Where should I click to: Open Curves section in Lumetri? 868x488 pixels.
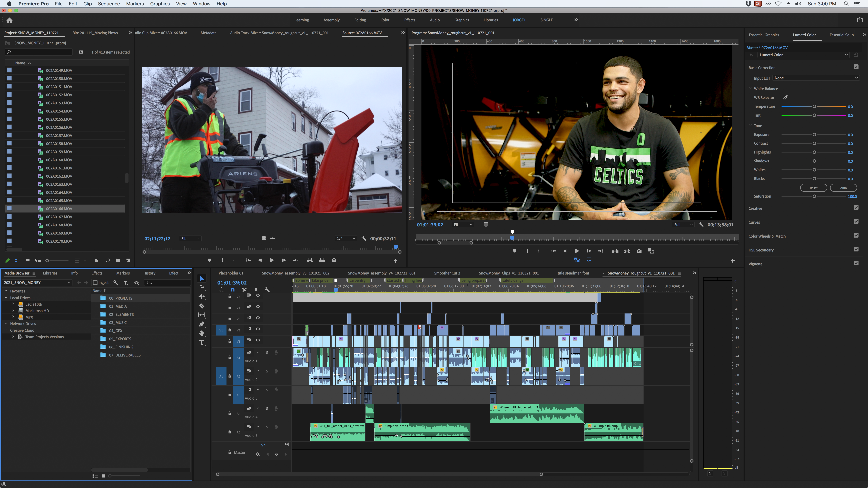tap(754, 222)
